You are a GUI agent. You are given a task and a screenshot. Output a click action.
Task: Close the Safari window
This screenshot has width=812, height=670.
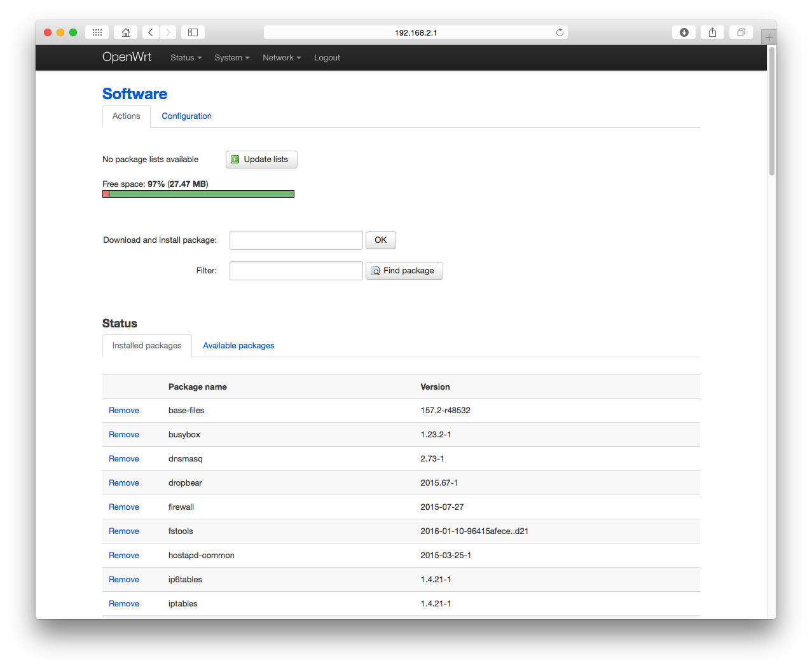pyautogui.click(x=48, y=32)
